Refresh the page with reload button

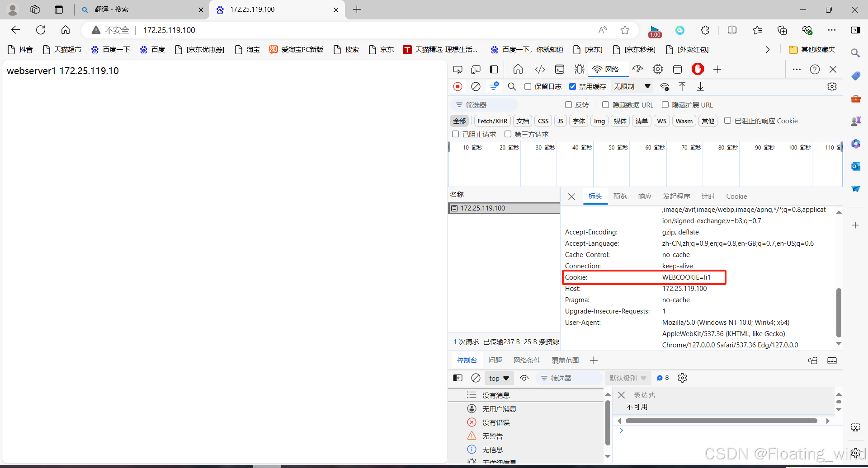[x=41, y=30]
